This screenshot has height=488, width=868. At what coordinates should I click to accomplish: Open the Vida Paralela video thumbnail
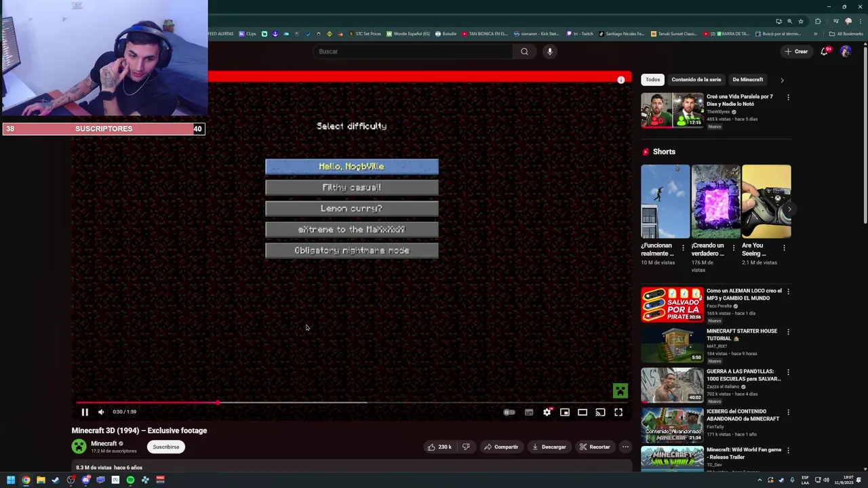pos(673,110)
